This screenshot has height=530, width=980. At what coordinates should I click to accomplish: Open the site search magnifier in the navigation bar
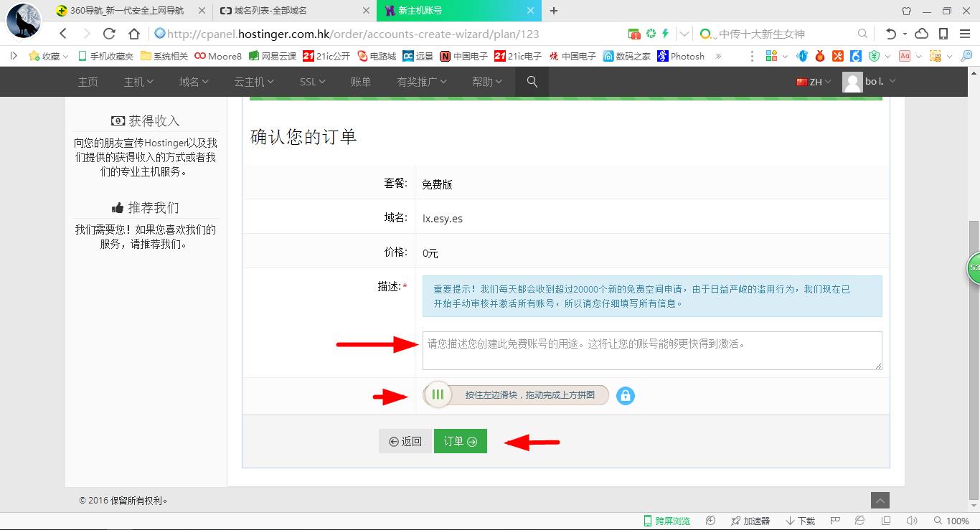pos(531,82)
